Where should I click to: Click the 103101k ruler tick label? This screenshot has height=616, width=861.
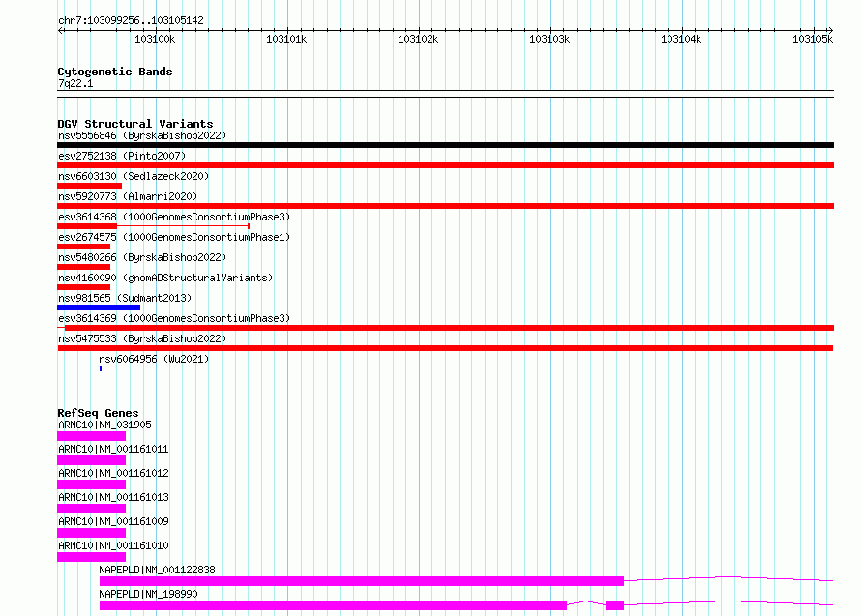[286, 39]
